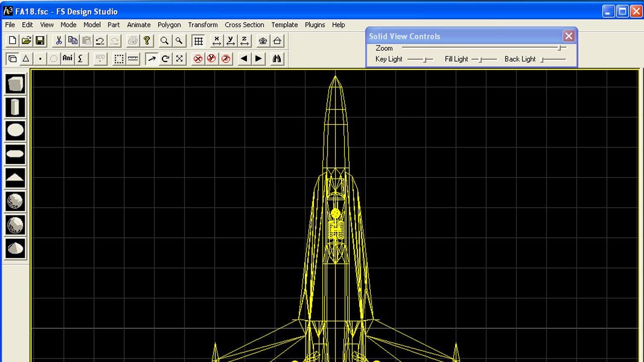Screen dimensions: 644x362
Task: Toggle the grid display icon
Action: 198,41
